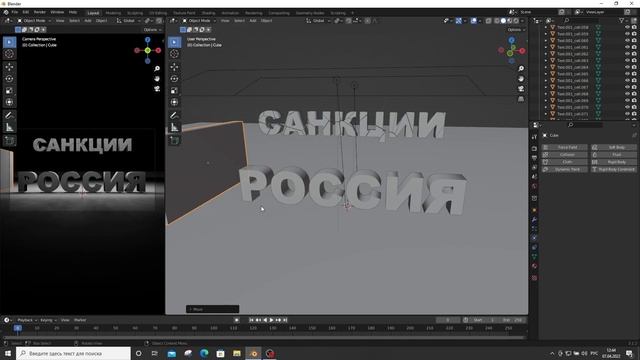Disable render for Text.001_cell.059 camera icon

pyautogui.click(x=634, y=34)
